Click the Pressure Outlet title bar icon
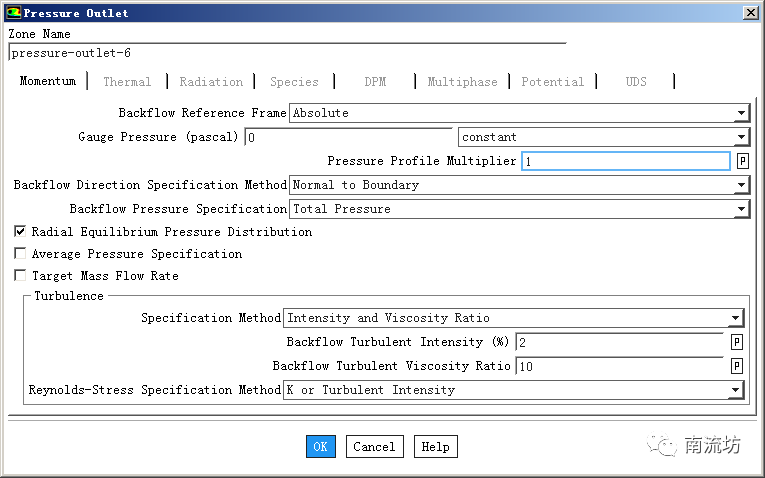Viewport: 765px width, 478px height. (x=12, y=13)
